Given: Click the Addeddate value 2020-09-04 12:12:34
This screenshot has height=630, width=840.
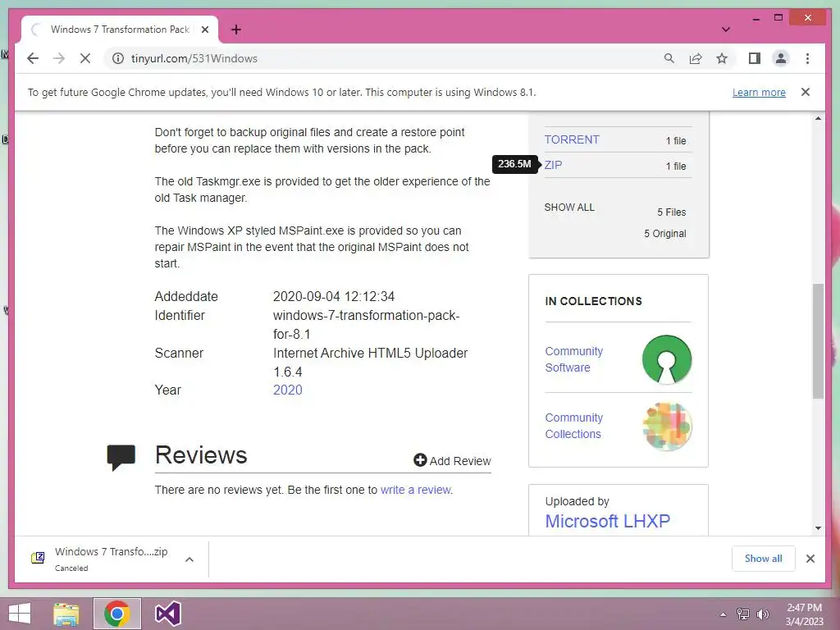Looking at the screenshot, I should click(334, 296).
